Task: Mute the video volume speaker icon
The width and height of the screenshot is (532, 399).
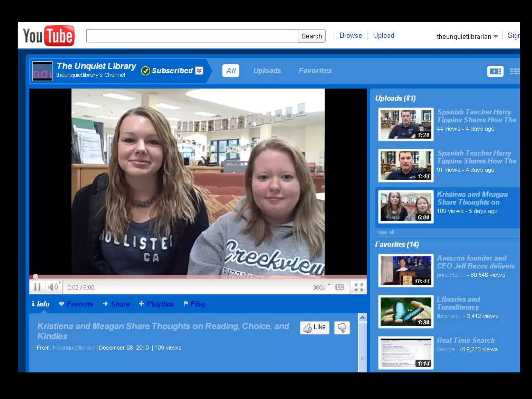Action: (53, 287)
